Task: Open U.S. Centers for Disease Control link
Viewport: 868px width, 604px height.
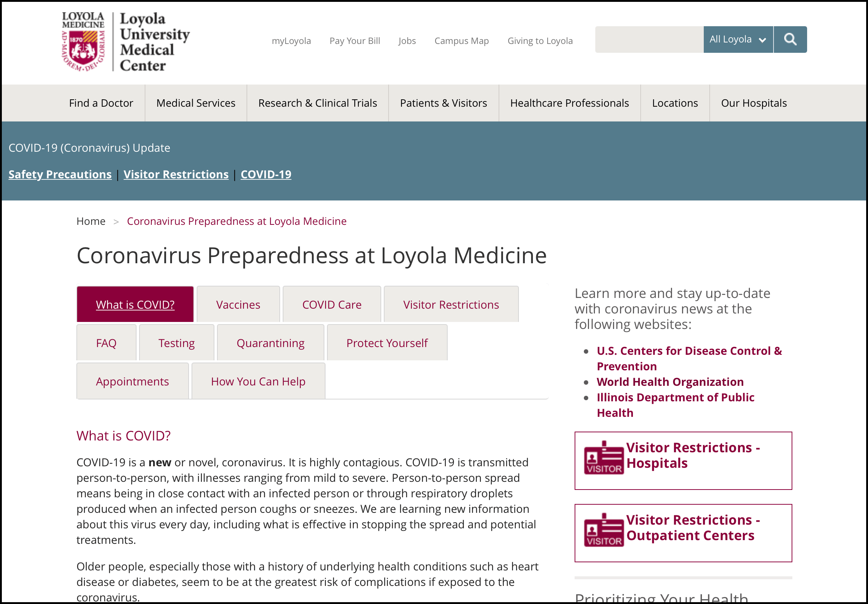Action: coord(689,358)
